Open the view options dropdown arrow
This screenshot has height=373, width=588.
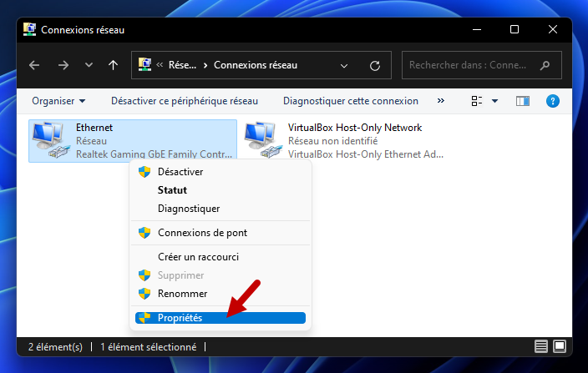[495, 101]
